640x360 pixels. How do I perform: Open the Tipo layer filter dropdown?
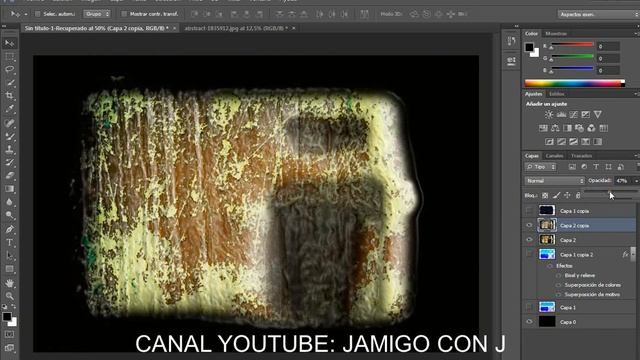tap(541, 167)
